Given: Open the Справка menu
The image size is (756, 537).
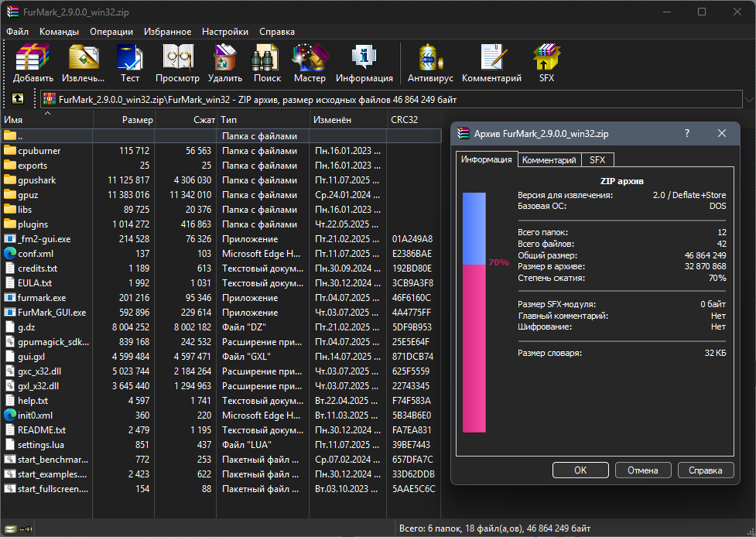Looking at the screenshot, I should tap(277, 31).
